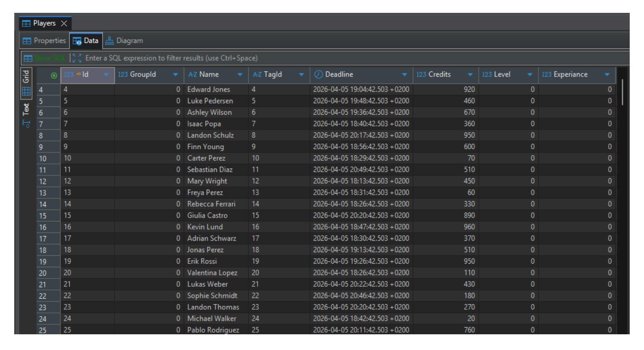Image resolution: width=644 pixels, height=350 pixels.
Task: Select Credits value 960 for Kevin Lund
Action: click(x=446, y=227)
